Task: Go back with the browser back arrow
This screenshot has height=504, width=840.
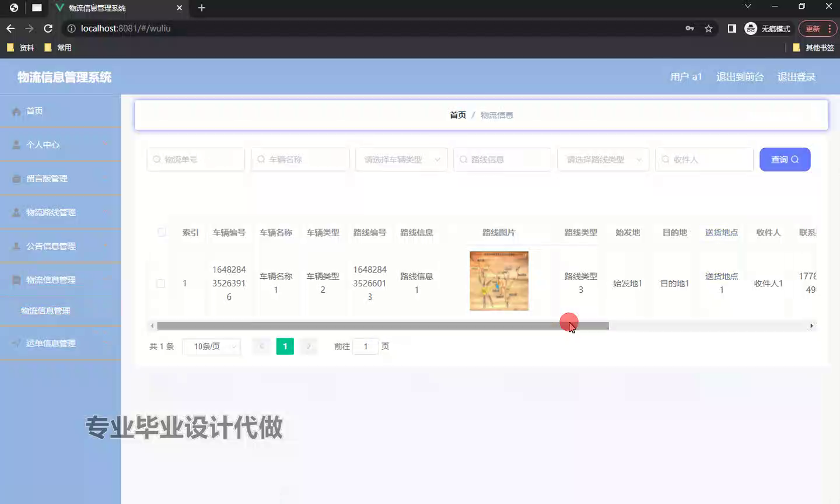Action: 10,28
